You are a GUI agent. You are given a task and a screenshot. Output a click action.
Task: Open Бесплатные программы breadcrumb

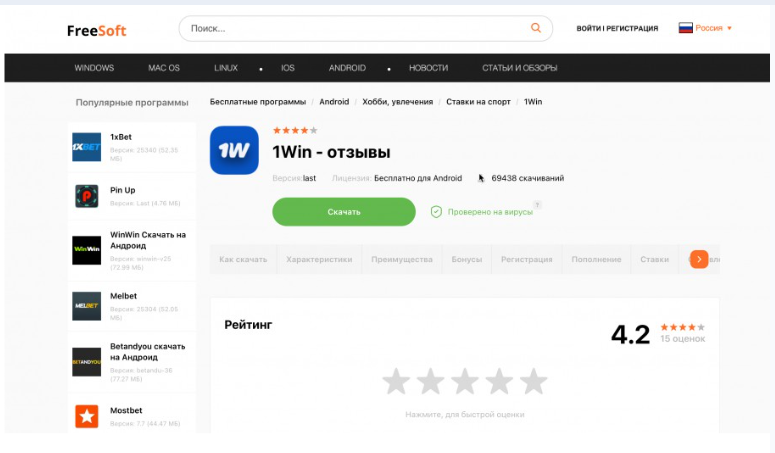[258, 102]
